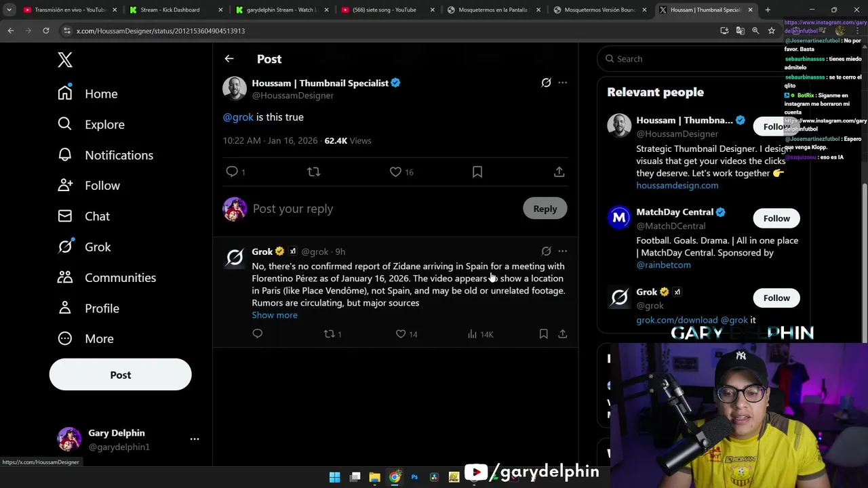This screenshot has height=488, width=868.
Task: Open more menu on Houssam's post
Action: click(562, 83)
